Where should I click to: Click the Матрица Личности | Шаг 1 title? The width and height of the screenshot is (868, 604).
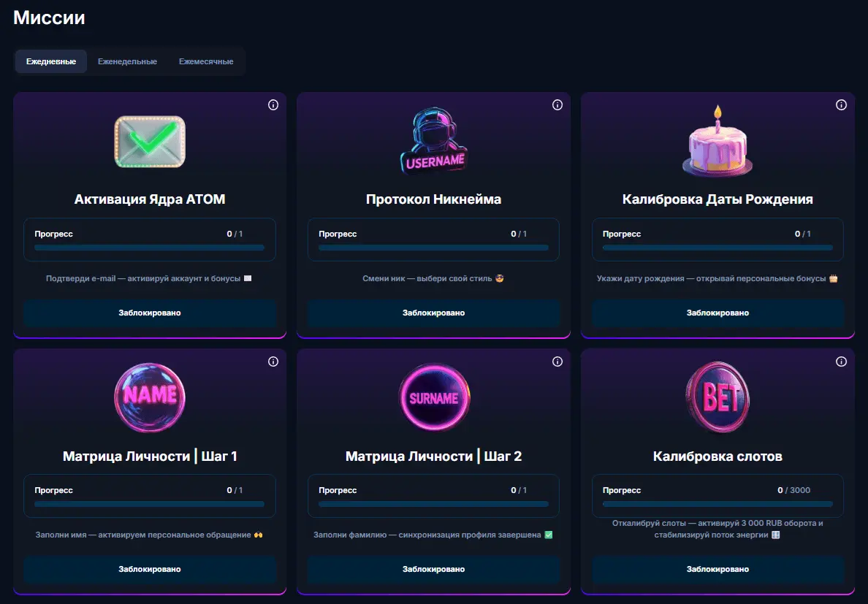pyautogui.click(x=150, y=456)
